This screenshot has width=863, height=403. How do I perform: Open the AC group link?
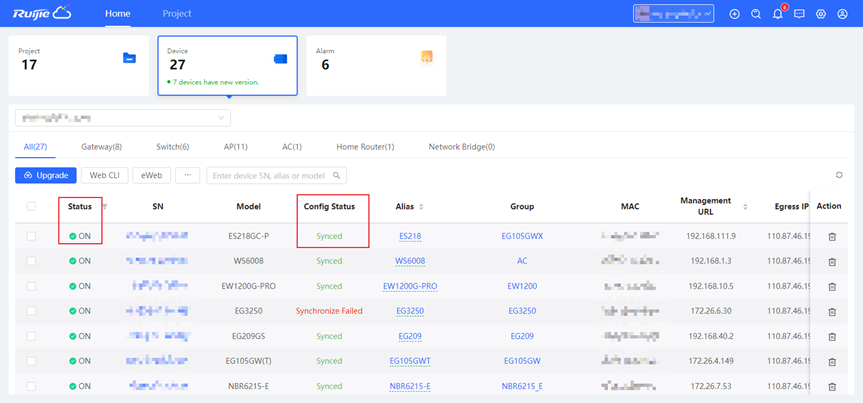point(522,261)
